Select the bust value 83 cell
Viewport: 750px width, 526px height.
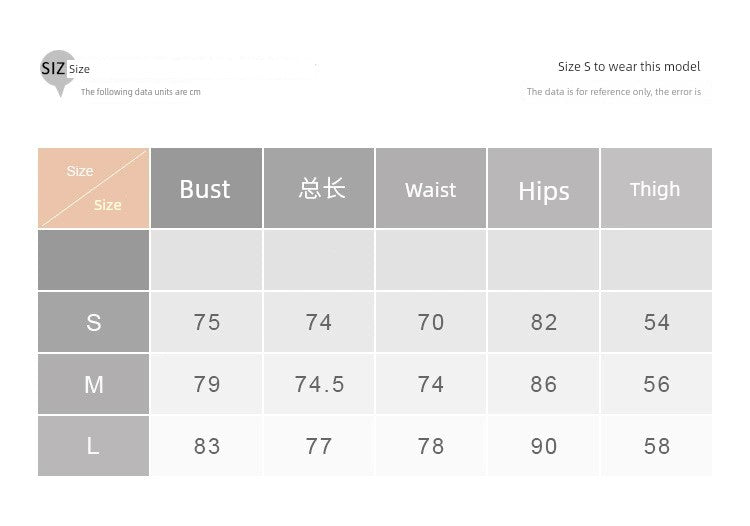point(207,446)
